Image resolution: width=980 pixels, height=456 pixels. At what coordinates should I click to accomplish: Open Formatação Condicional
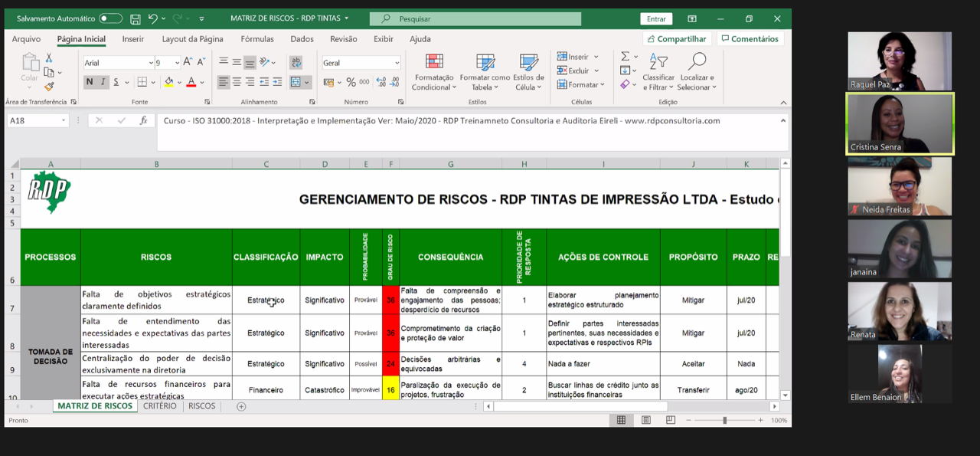pyautogui.click(x=434, y=72)
